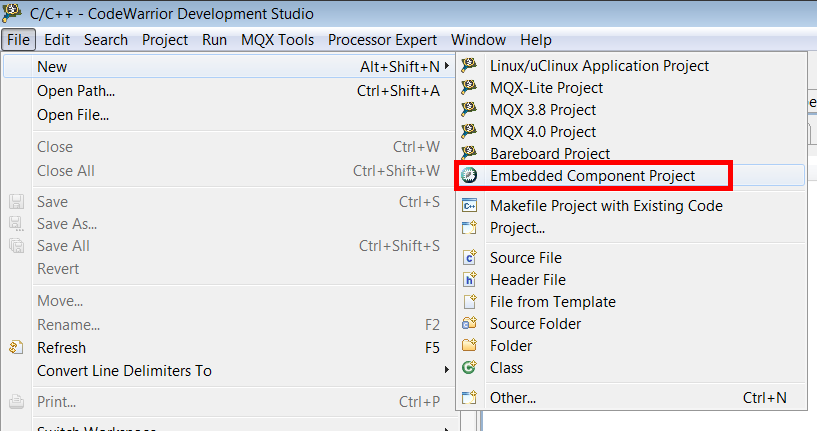Screen dimensions: 817x431
Task: Click Other... in New submenu
Action: (x=512, y=398)
